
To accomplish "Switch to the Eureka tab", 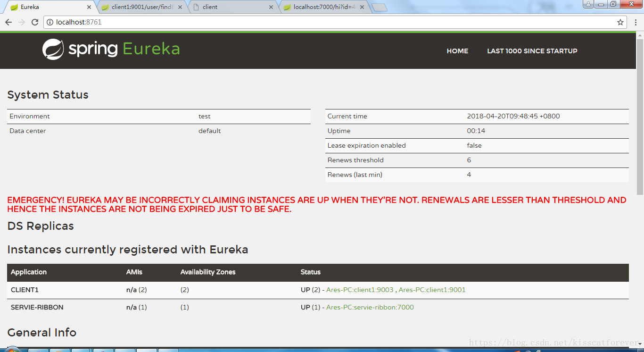I will (x=50, y=7).
